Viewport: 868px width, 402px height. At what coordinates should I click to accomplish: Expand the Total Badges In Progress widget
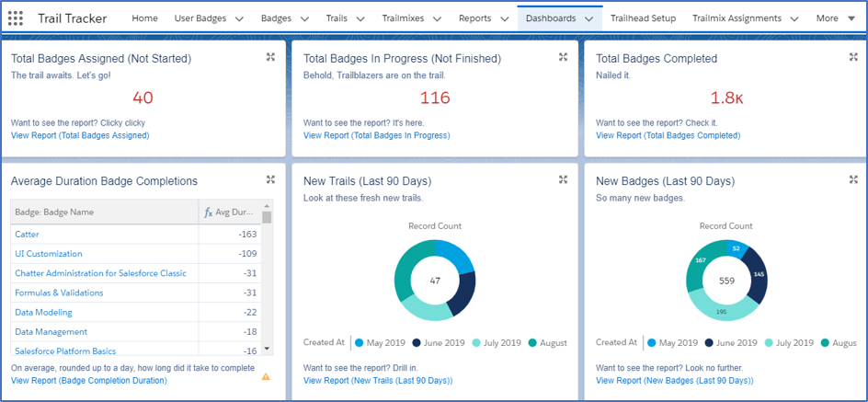[x=563, y=56]
